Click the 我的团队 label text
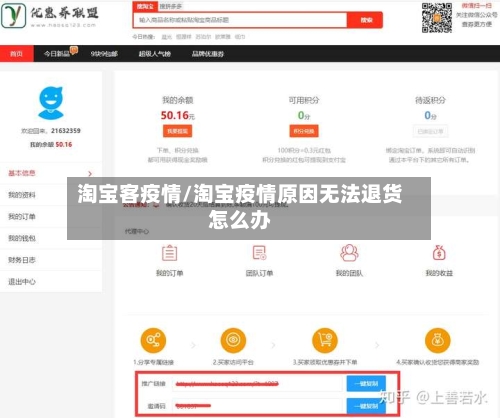The height and width of the screenshot is (418, 500). pyautogui.click(x=349, y=273)
